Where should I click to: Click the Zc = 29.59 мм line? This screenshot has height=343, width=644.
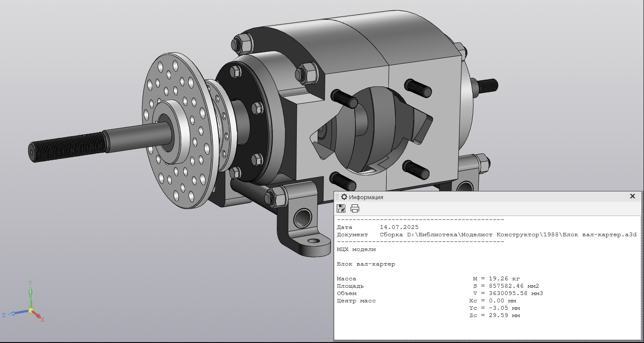coord(494,315)
